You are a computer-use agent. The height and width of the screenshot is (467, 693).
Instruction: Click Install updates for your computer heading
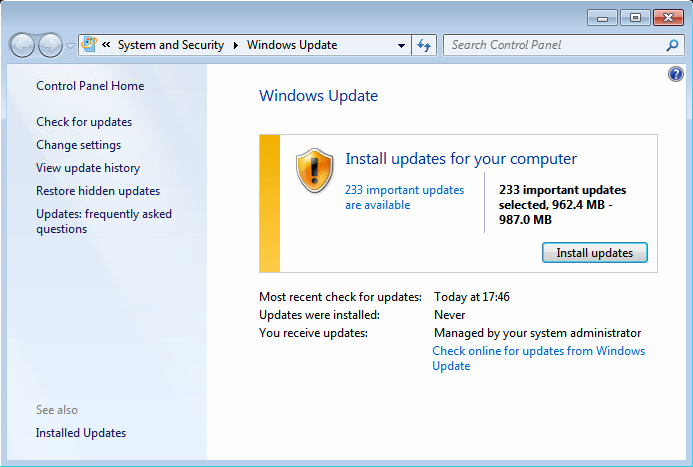coord(461,159)
